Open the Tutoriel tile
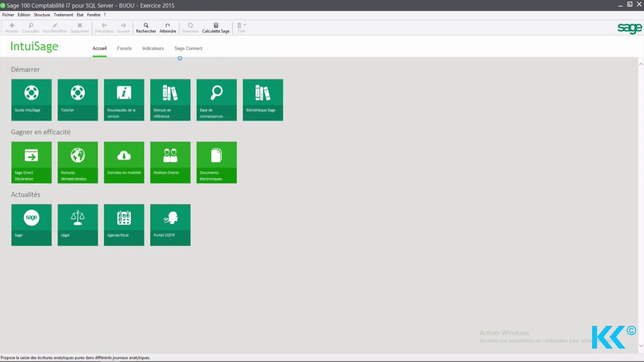This screenshot has width=644, height=362. (77, 100)
